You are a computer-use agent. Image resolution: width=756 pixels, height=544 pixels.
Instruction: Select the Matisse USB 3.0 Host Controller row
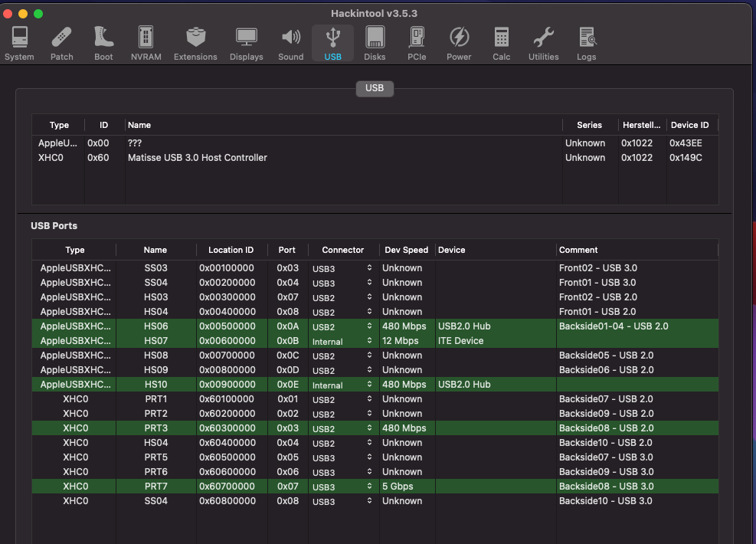coord(197,158)
